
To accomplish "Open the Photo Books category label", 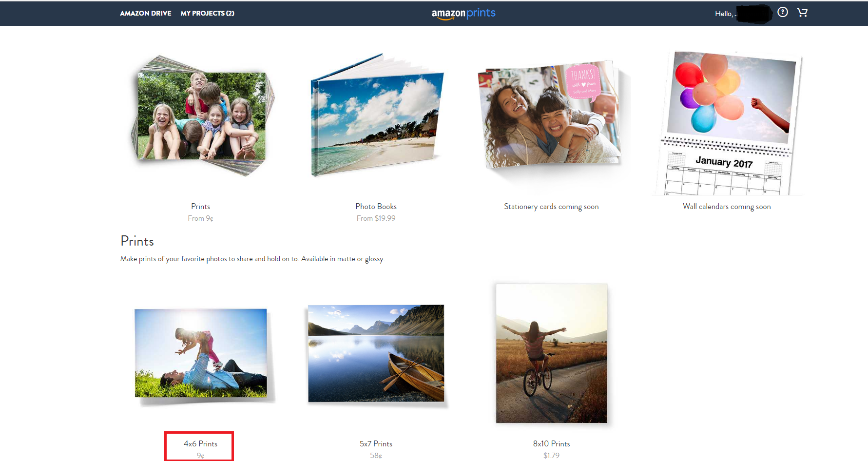I will tap(376, 207).
